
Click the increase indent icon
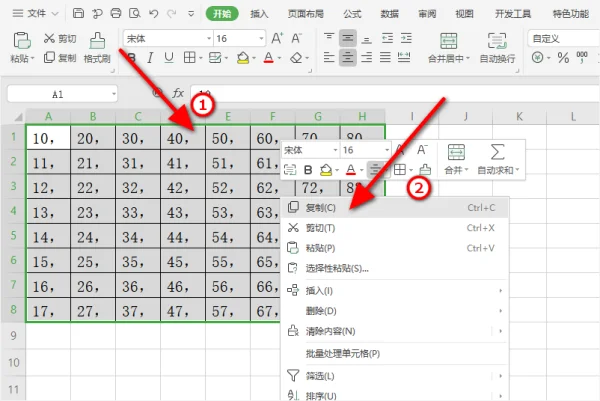[x=406, y=38]
